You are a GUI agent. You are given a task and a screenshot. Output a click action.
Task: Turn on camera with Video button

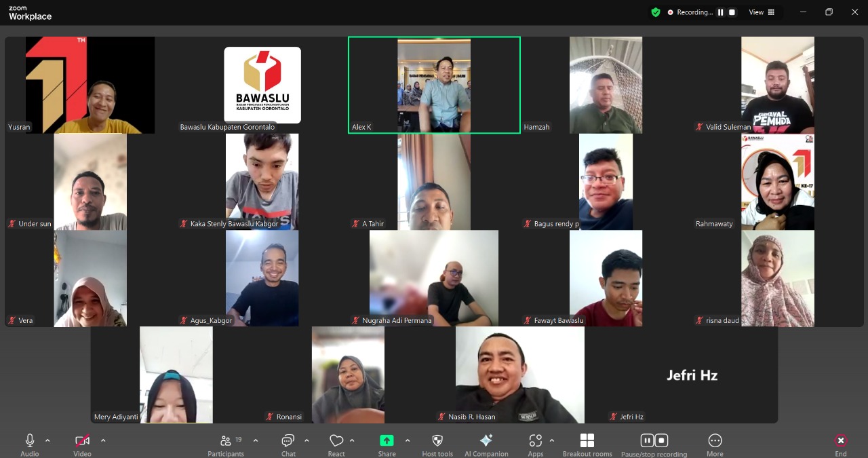point(82,441)
